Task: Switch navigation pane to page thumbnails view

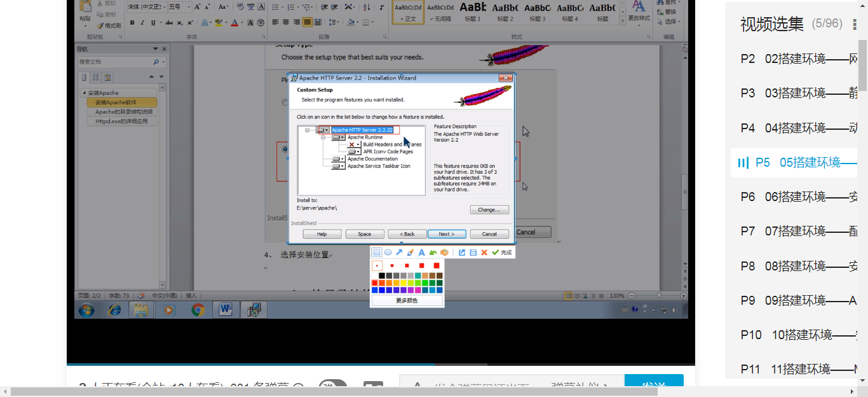Action: (x=96, y=77)
